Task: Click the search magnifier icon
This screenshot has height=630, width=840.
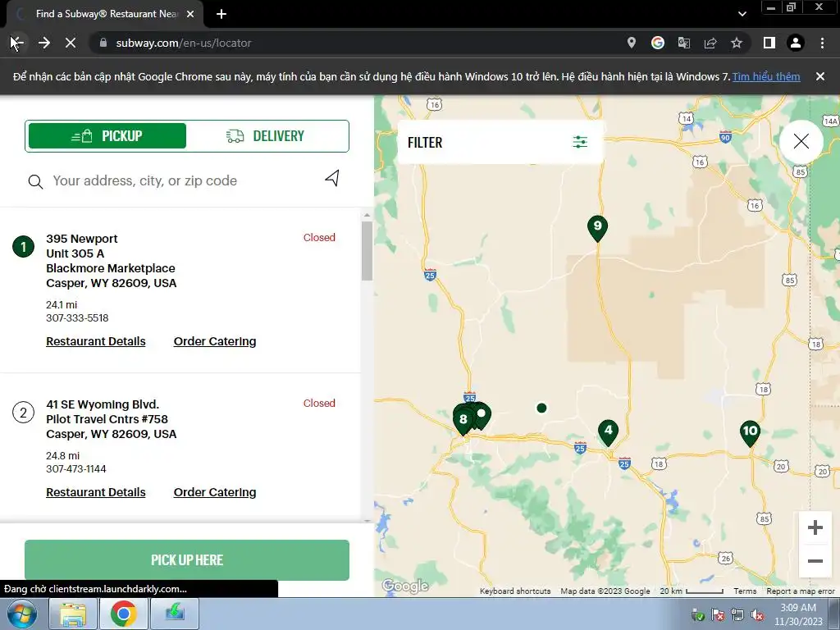Action: pos(35,181)
